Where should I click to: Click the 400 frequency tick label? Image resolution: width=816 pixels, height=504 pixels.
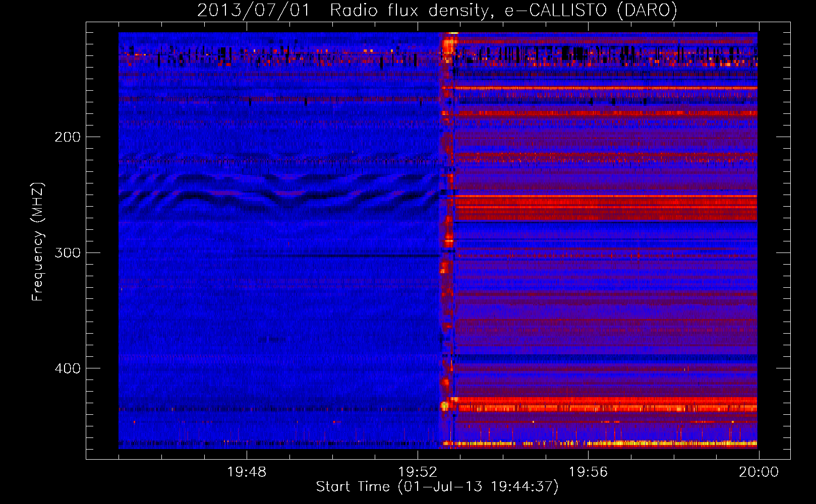(x=68, y=368)
